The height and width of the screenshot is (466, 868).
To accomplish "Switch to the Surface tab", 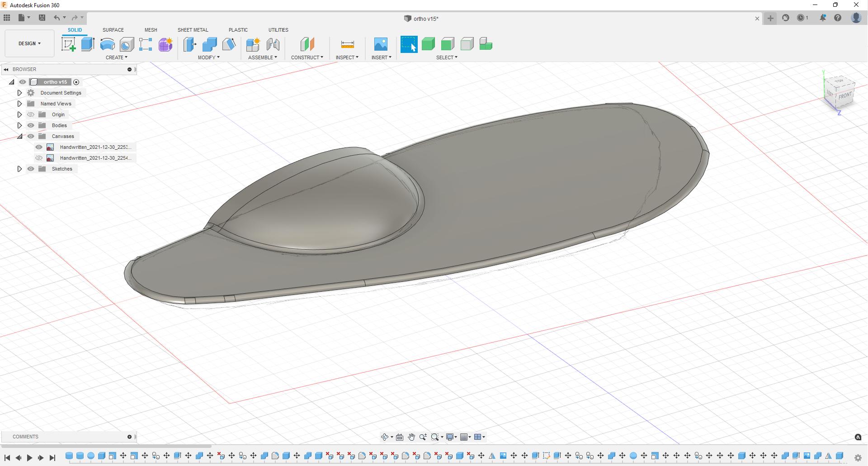I will 113,30.
